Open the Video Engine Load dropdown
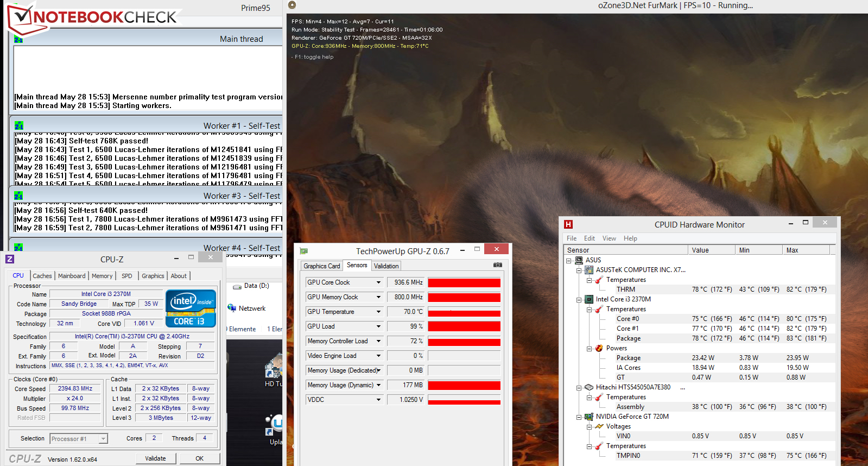Screen dimensions: 868x466 pos(378,356)
